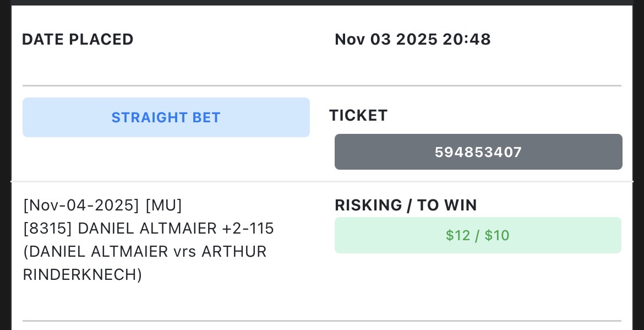Click the DATE PLACED label
644x330 pixels.
click(x=78, y=40)
